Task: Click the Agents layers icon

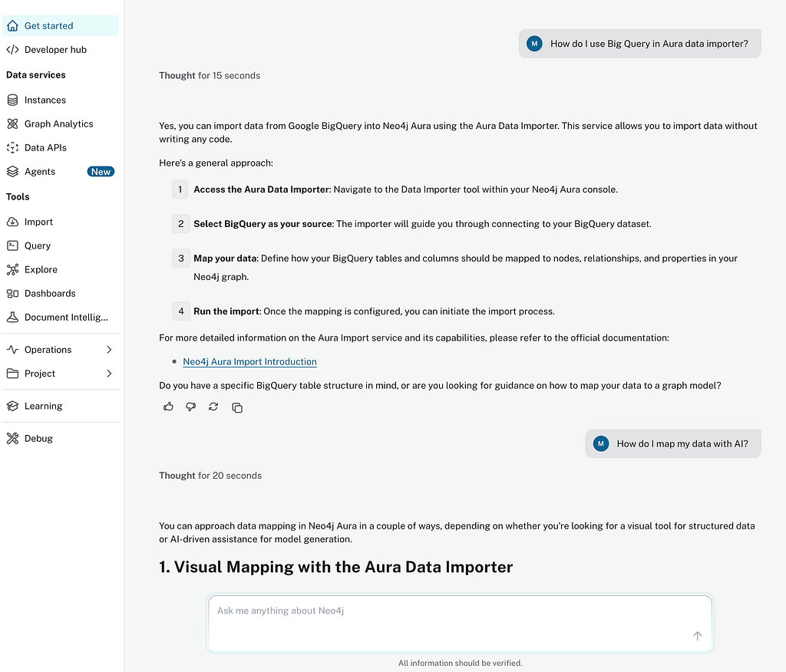Action: tap(12, 171)
